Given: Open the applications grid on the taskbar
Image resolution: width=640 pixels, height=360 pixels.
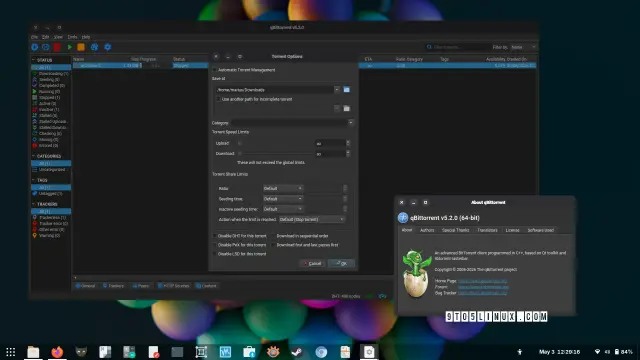Looking at the screenshot, I should tap(11, 352).
